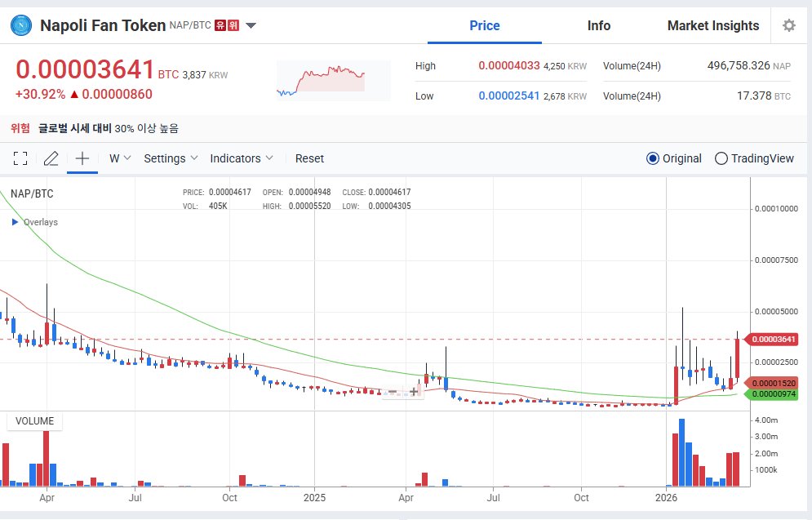Click the Napoli Fan Token coin logo
The height and width of the screenshot is (520, 812).
pyautogui.click(x=21, y=25)
